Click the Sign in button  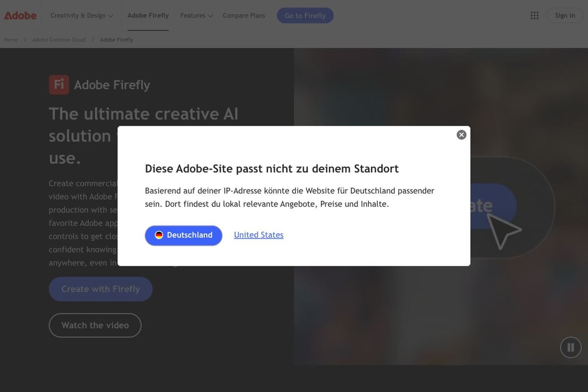click(x=565, y=15)
